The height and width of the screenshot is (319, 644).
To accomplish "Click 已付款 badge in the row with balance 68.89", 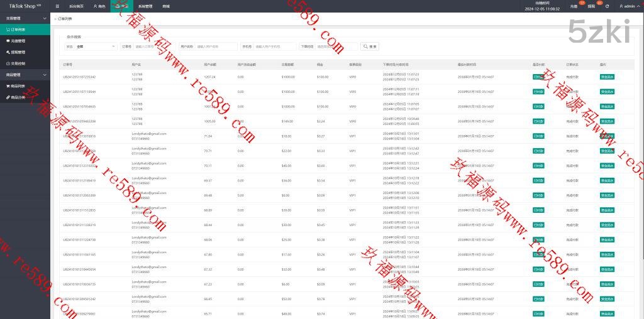I will coord(538,210).
